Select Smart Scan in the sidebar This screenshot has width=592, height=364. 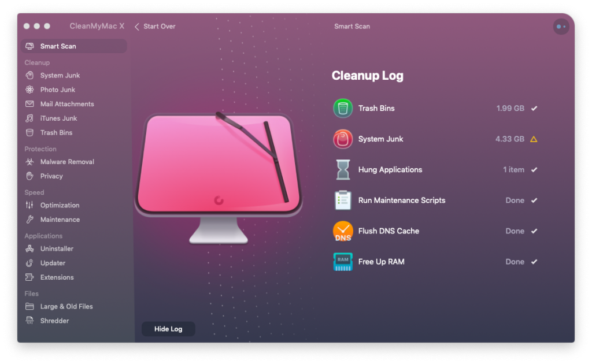point(73,46)
